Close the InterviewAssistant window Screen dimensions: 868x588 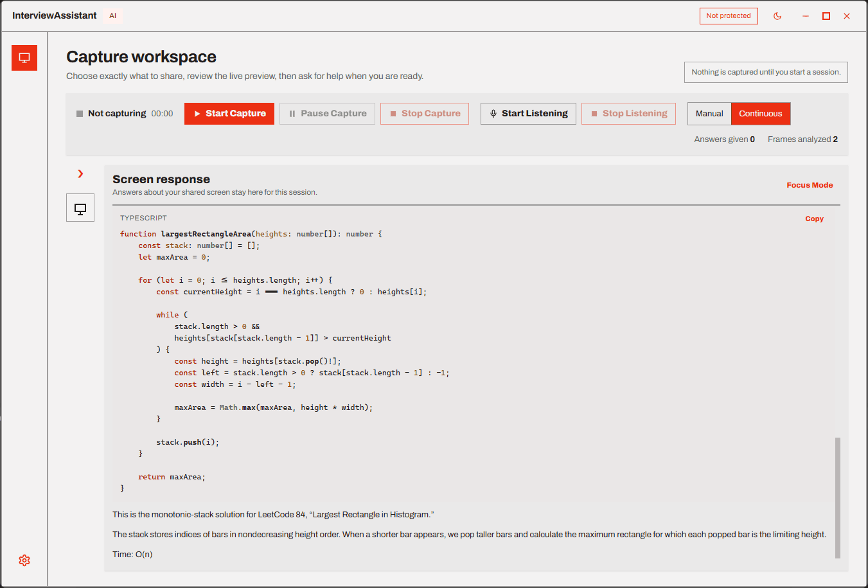click(847, 16)
